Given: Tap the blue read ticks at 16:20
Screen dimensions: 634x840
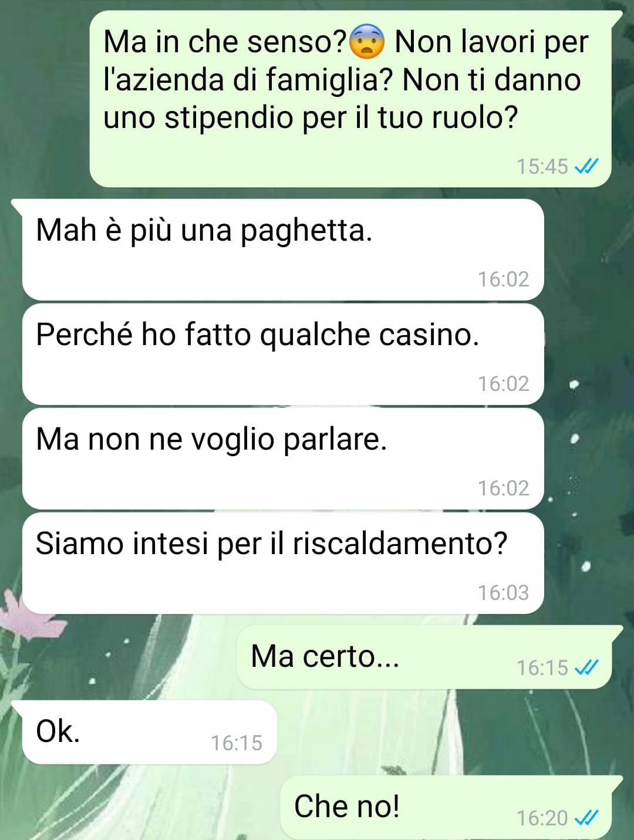Looking at the screenshot, I should [x=586, y=818].
